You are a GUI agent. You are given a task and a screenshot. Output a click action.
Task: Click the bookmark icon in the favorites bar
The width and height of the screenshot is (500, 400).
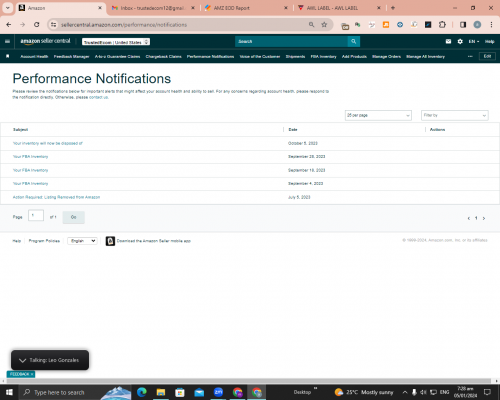coord(8,56)
